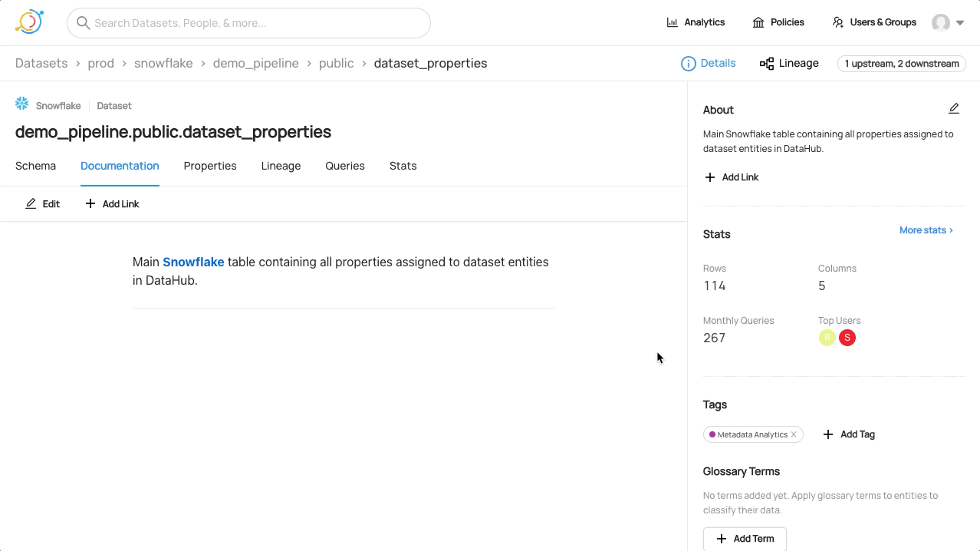Open the Users & Groups page
The height and width of the screenshot is (551, 980).
tap(874, 22)
